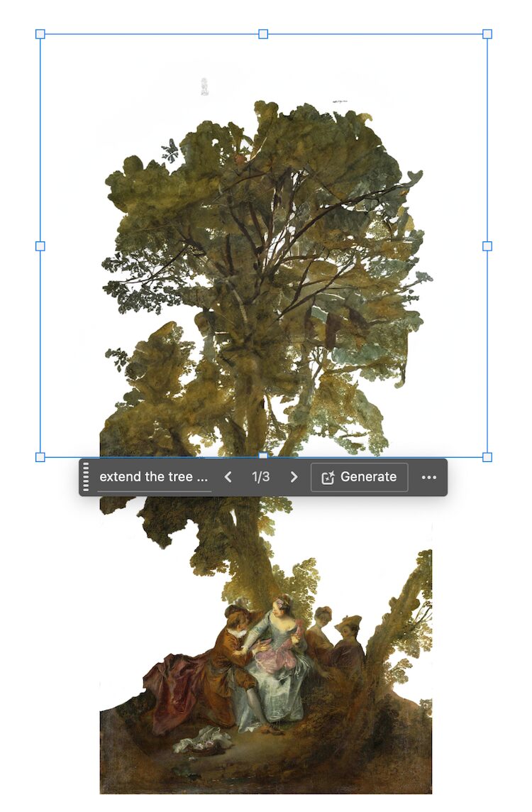Click the top-center selection handle

pos(263,34)
